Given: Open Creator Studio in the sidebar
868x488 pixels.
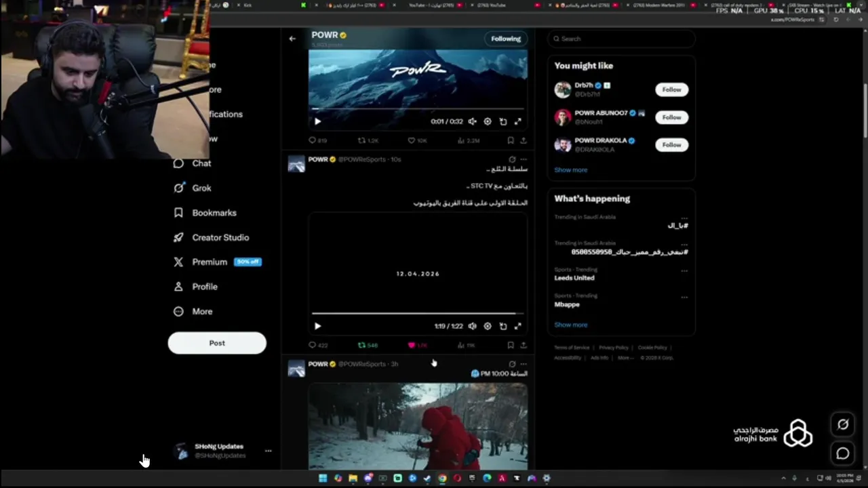Looking at the screenshot, I should click(211, 237).
